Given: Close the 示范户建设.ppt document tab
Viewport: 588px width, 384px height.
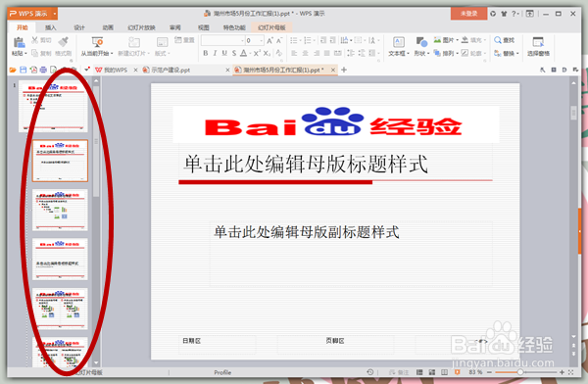Looking at the screenshot, I should [227, 70].
